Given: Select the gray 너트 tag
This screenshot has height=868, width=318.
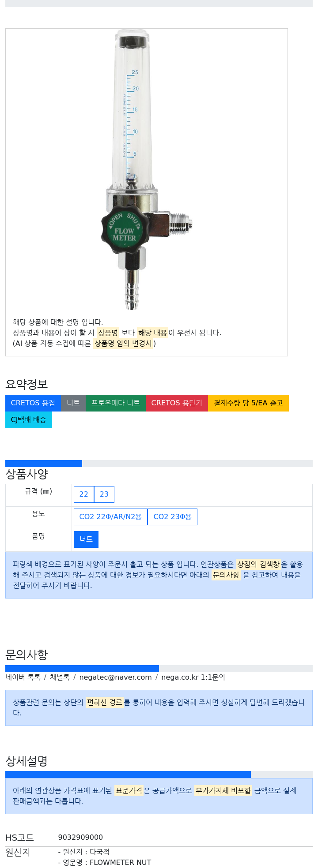Looking at the screenshot, I should pyautogui.click(x=73, y=403).
